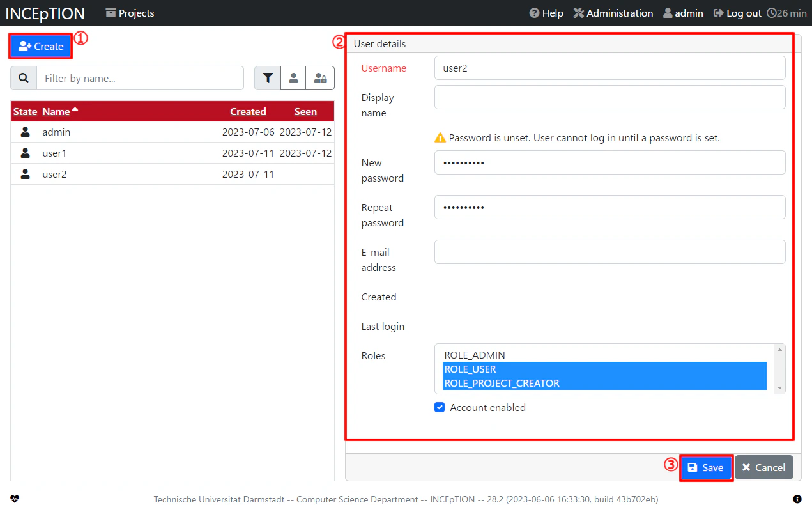812x505 pixels.
Task: Sort the user table by Seen
Action: click(x=305, y=111)
